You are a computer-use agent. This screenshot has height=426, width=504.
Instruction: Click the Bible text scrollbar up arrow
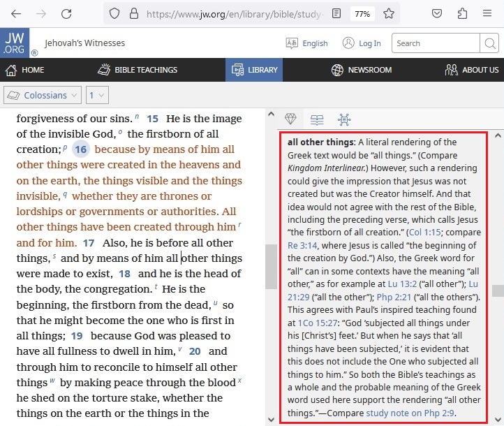(271, 114)
